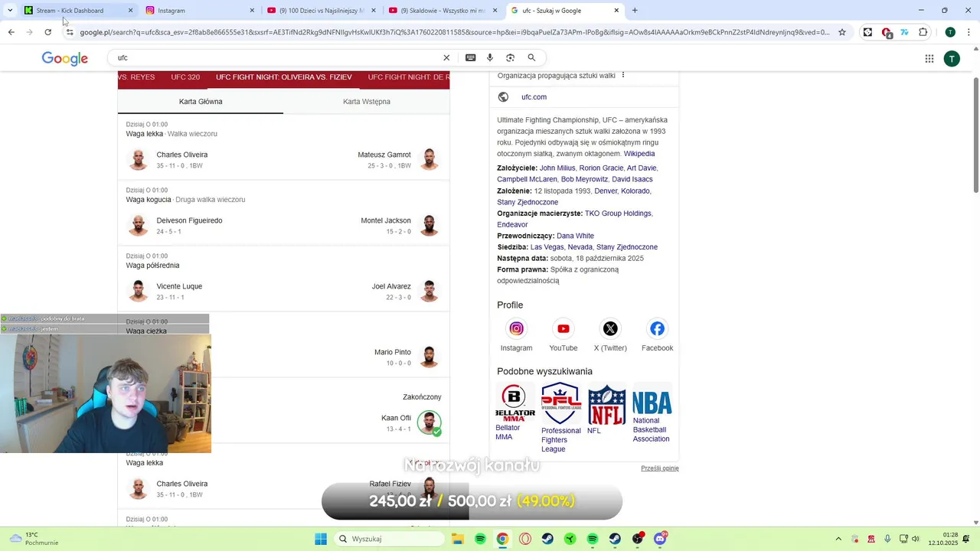Click Joel Alvarez fighter name
The image size is (980, 551).
391,286
